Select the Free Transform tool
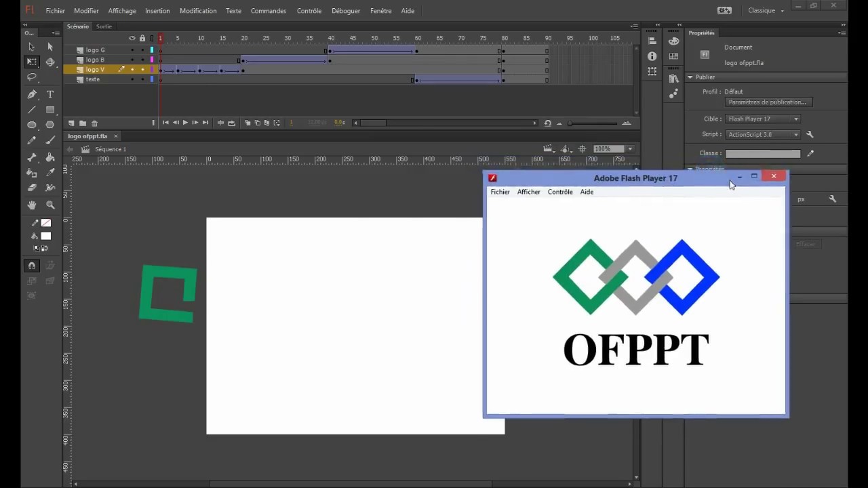This screenshot has width=868, height=488. pos(31,62)
